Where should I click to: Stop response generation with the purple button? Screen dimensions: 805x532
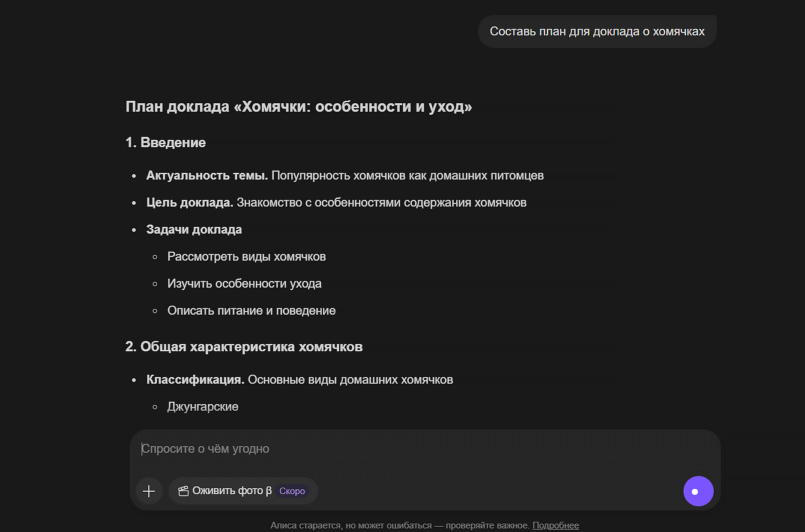tap(698, 491)
